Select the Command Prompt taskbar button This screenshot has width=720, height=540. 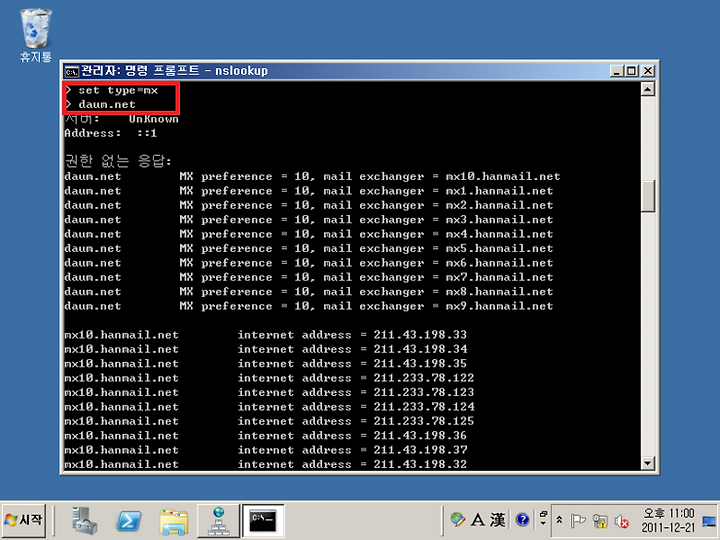[x=263, y=521]
